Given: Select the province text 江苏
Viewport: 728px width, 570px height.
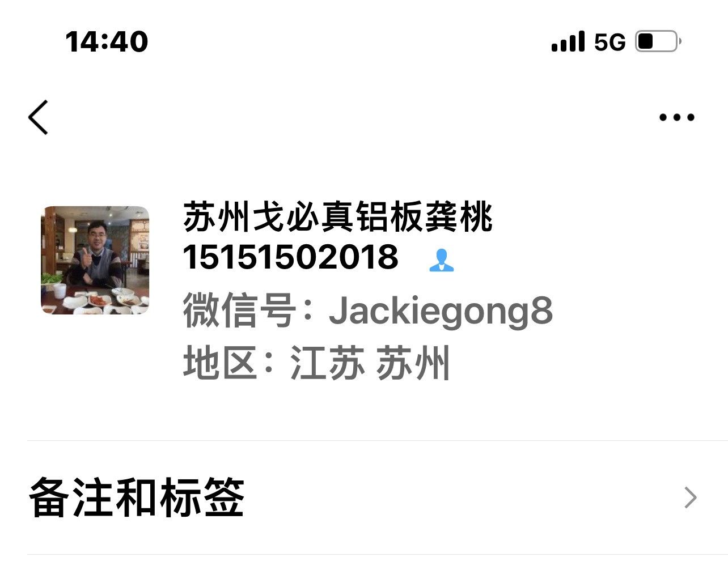Looking at the screenshot, I should pos(327,363).
